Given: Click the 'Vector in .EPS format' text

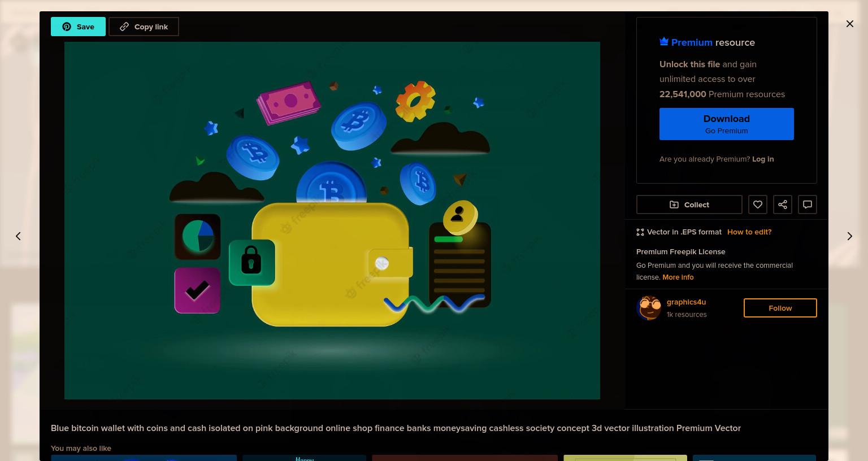Looking at the screenshot, I should [x=684, y=232].
